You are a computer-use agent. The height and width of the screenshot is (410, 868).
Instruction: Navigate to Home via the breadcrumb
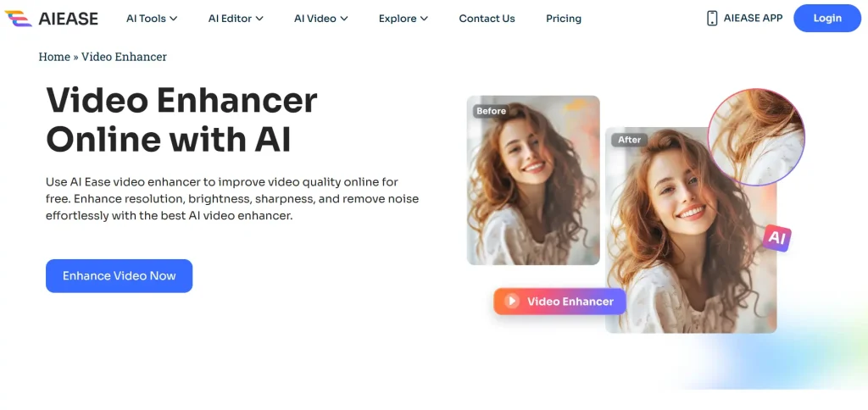point(54,57)
